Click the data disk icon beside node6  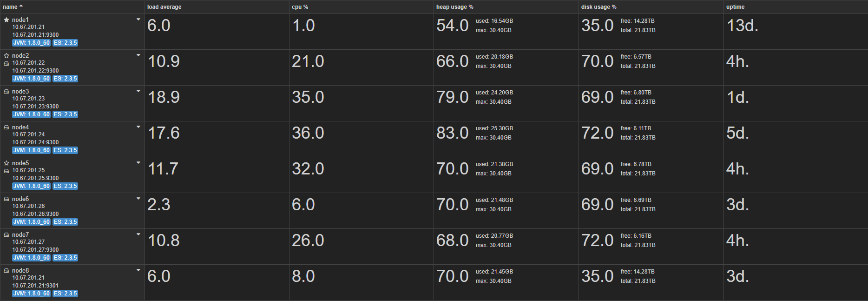(x=7, y=199)
